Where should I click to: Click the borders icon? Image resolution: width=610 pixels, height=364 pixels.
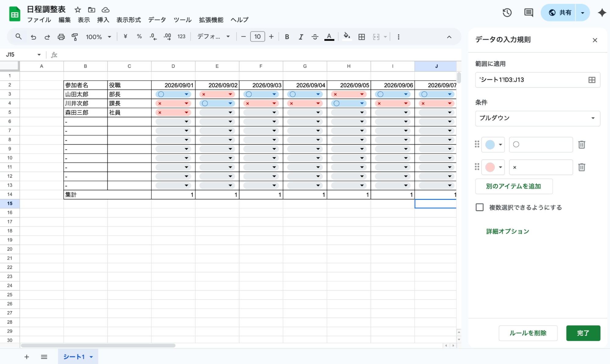362,37
